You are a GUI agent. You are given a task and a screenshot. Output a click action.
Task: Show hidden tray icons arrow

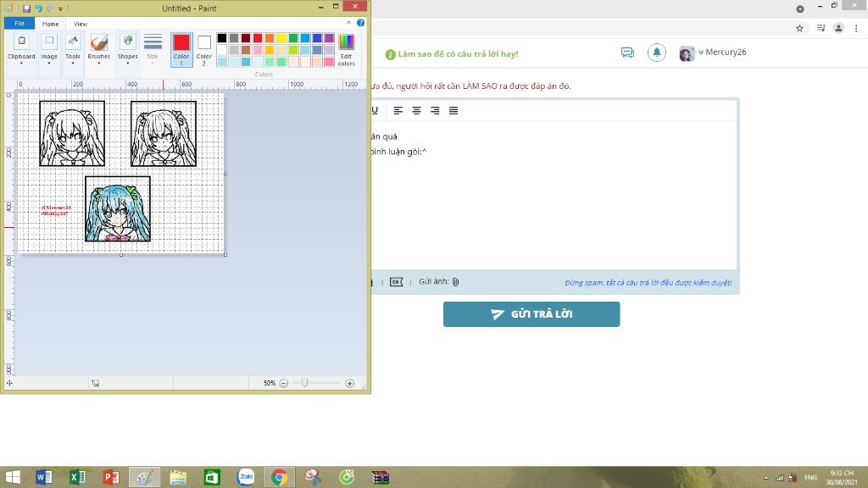[766, 478]
